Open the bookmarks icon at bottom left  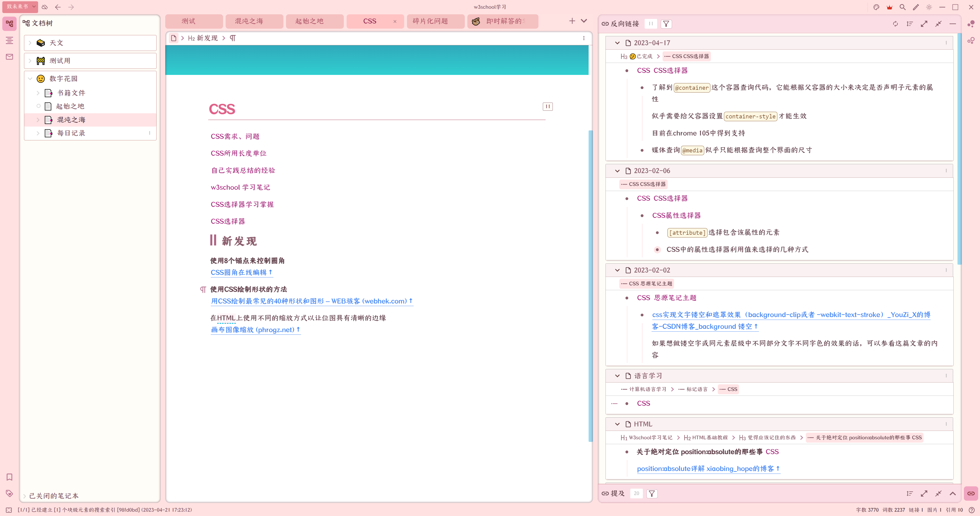click(x=9, y=477)
